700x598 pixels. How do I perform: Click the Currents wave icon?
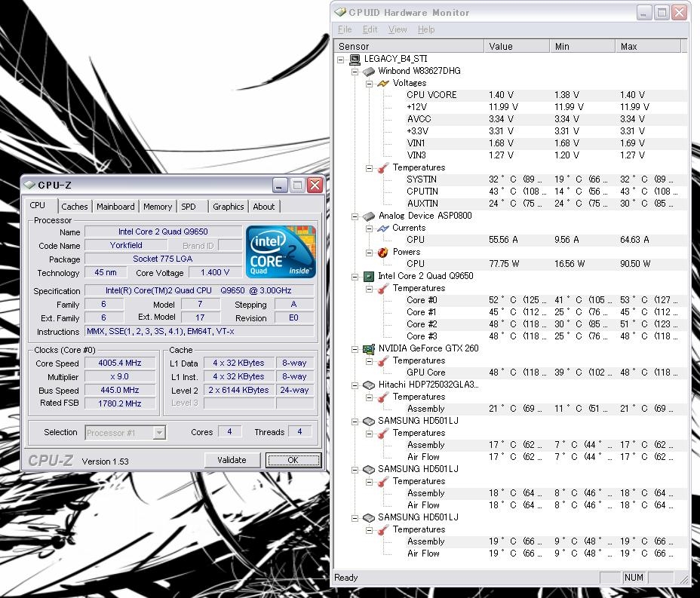coord(383,228)
